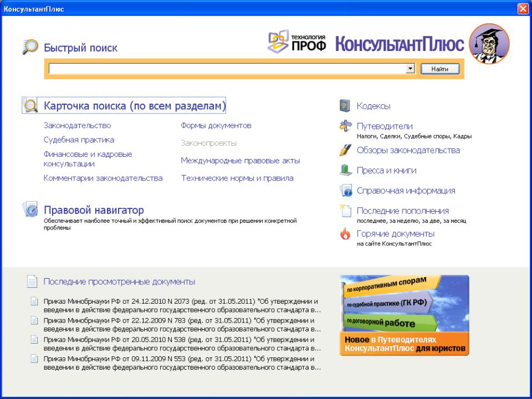532x399 pixels.
Task: Click the КонсультантПлюс brand logo
Action: [x=400, y=44]
